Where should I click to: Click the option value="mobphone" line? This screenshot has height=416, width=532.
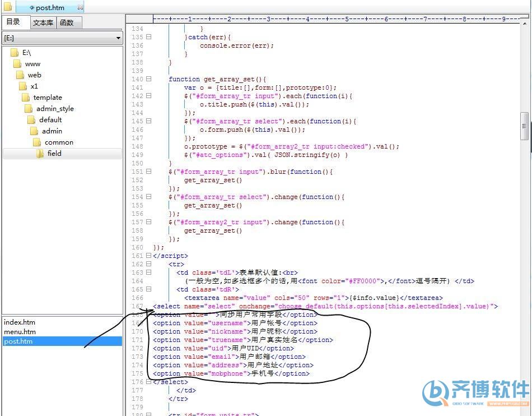(x=231, y=373)
